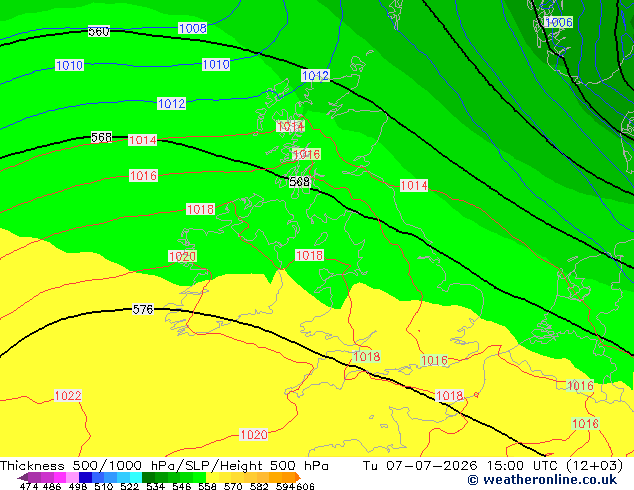634x490 pixels.
Task: Select the 576 height contour label
Action: tap(143, 309)
